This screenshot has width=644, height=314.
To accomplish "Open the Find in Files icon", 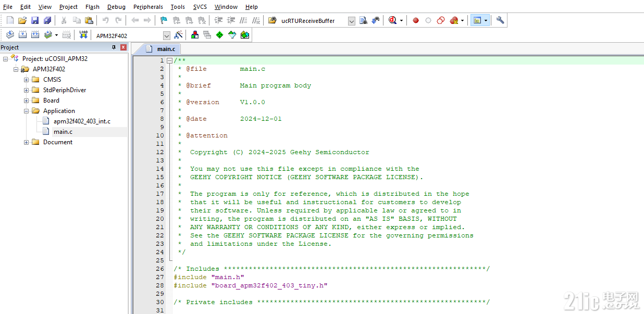I will [273, 20].
